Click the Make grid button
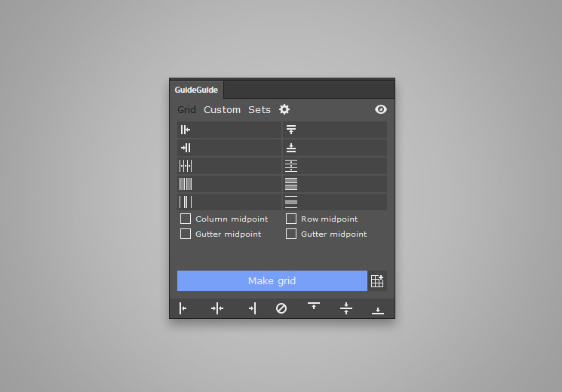562x392 pixels. 272,281
